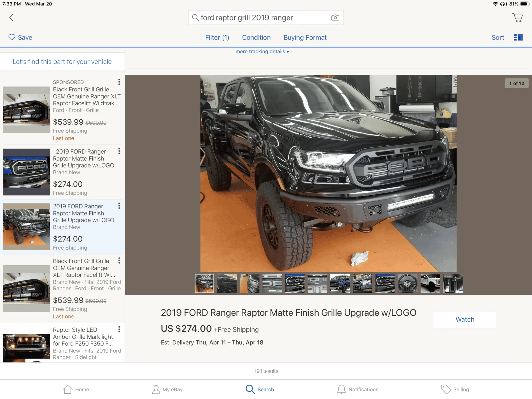The width and height of the screenshot is (532, 399).
Task: Open three-dot menu for highlighted $274.00 listing
Action: 119,206
